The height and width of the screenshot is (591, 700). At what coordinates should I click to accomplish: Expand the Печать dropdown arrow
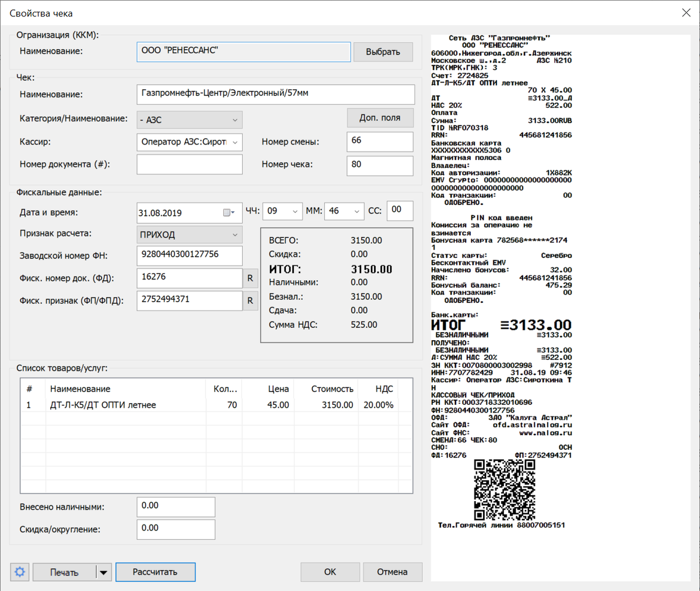pyautogui.click(x=103, y=572)
